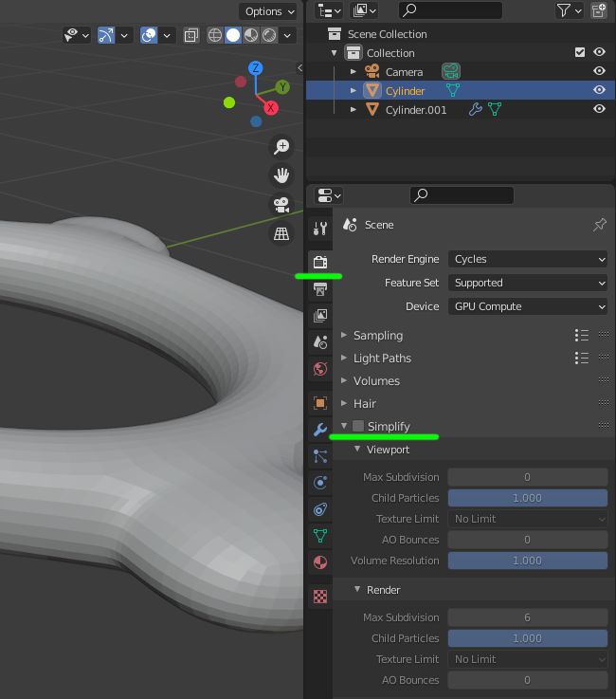Toggle viewport overlays button
The height and width of the screenshot is (699, 616).
(149, 35)
